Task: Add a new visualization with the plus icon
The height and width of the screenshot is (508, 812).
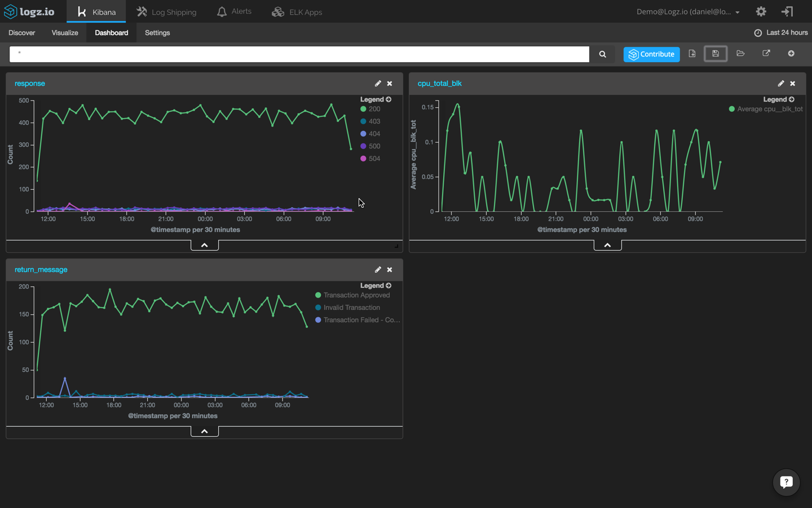Action: 791,54
